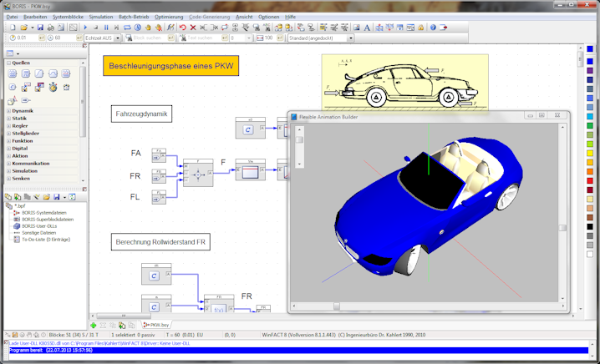Expand the Senken block category
The image size is (600, 364).
click(x=8, y=179)
